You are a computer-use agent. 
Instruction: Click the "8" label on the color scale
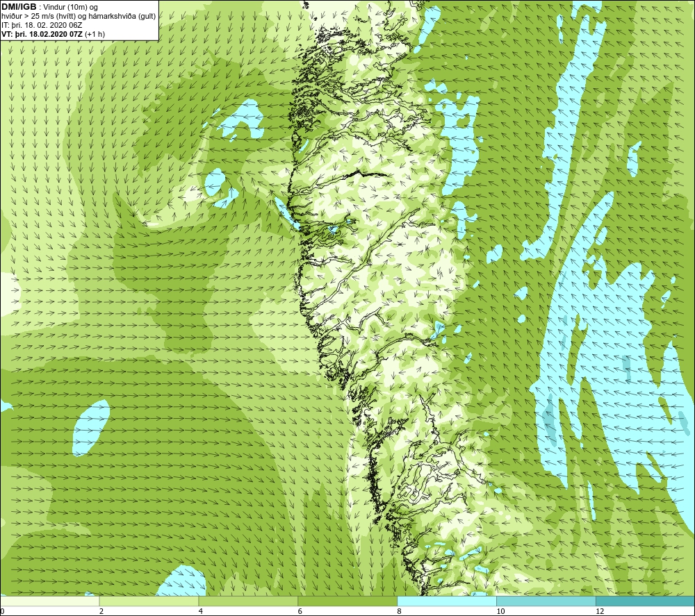click(x=400, y=612)
